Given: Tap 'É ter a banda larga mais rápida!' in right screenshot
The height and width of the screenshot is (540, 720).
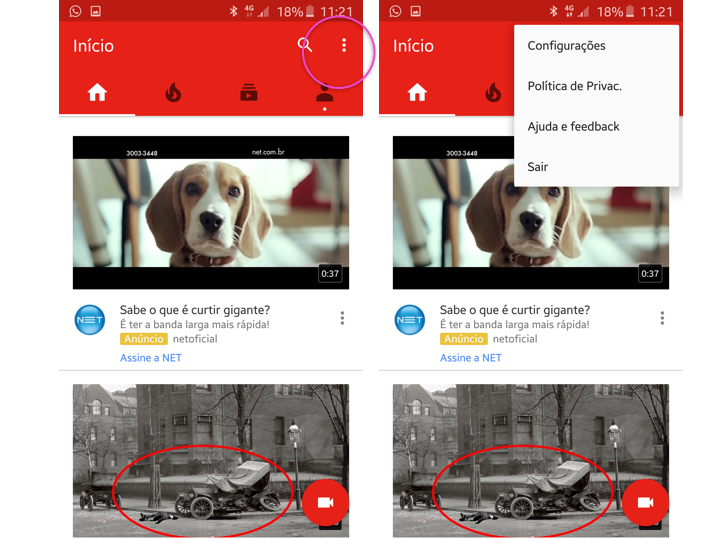Looking at the screenshot, I should tap(515, 325).
